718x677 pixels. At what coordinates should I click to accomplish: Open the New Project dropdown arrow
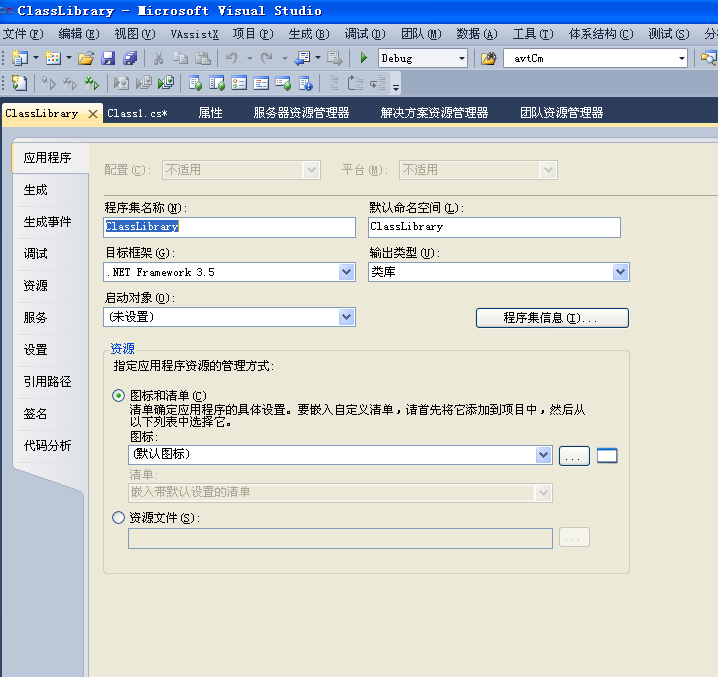point(36,58)
